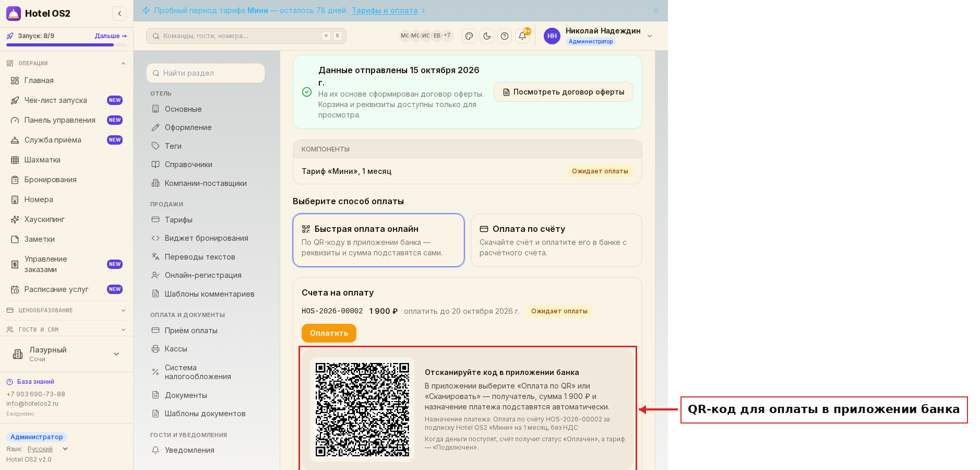Open Номера in sidebar
The height and width of the screenshot is (470, 980).
click(66, 199)
